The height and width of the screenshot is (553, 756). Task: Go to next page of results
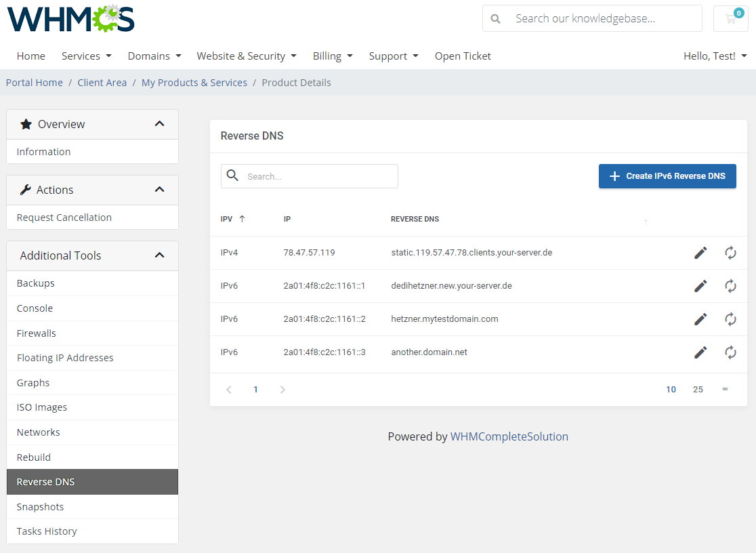282,389
